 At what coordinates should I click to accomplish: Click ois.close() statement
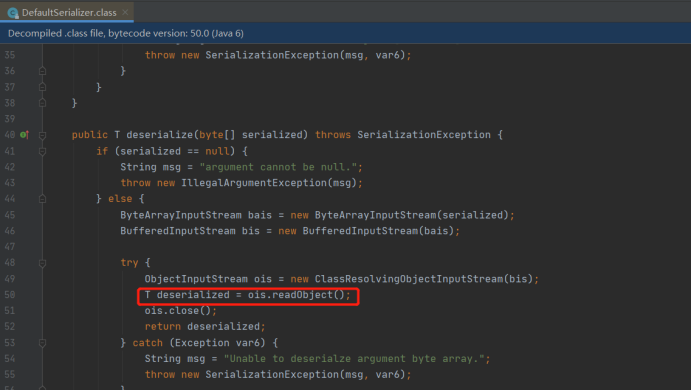pos(181,311)
